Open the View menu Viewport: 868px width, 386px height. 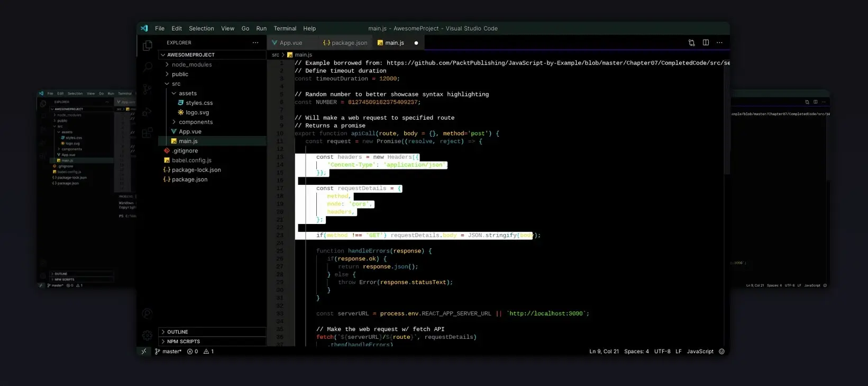point(228,29)
